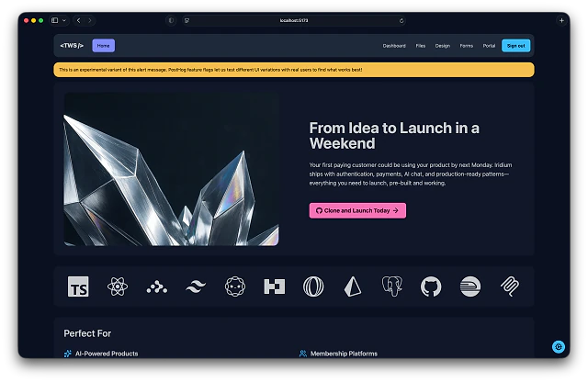Open the round blue floating button bottom right
This screenshot has width=588, height=382.
coord(559,347)
